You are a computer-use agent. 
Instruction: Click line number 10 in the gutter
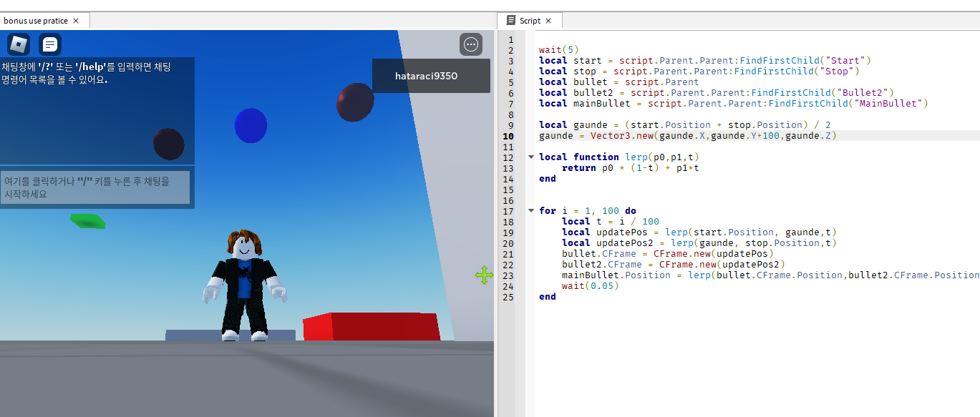[509, 136]
